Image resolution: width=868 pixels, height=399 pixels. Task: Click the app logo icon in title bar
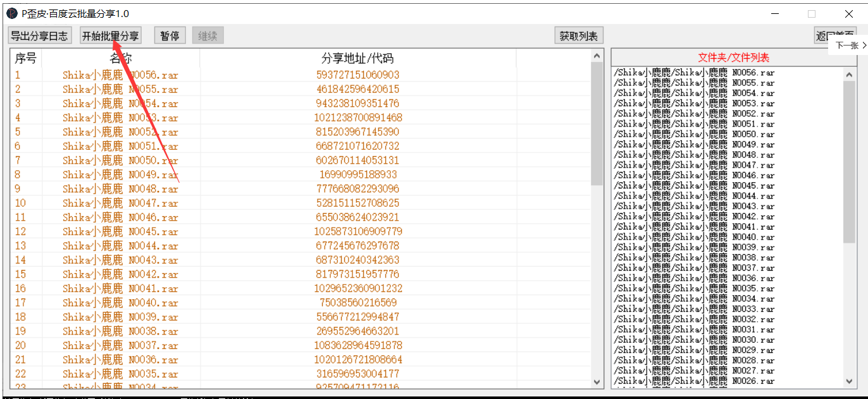[x=12, y=13]
